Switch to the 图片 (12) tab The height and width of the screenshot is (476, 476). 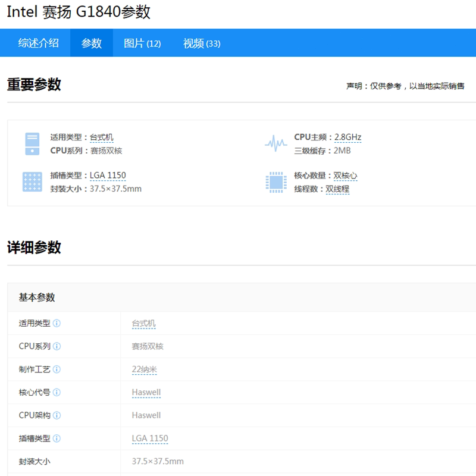(x=142, y=43)
